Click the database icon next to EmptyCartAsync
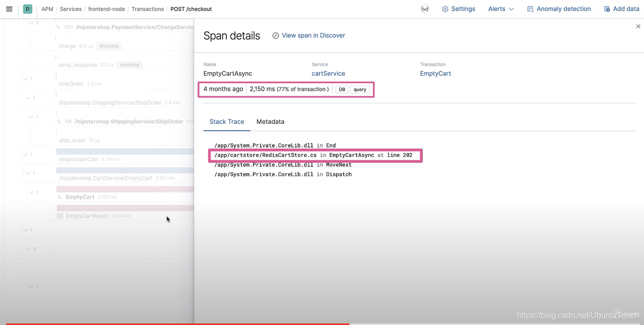 (x=60, y=216)
